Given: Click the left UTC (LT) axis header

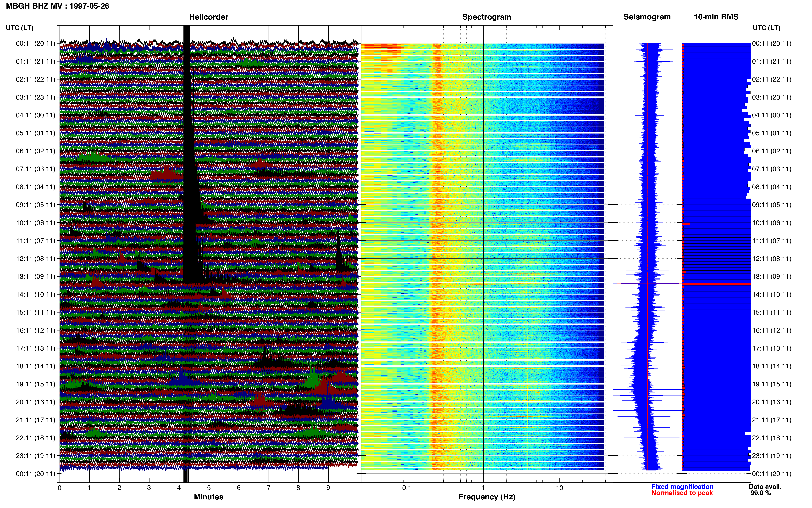Looking at the screenshot, I should point(19,28).
